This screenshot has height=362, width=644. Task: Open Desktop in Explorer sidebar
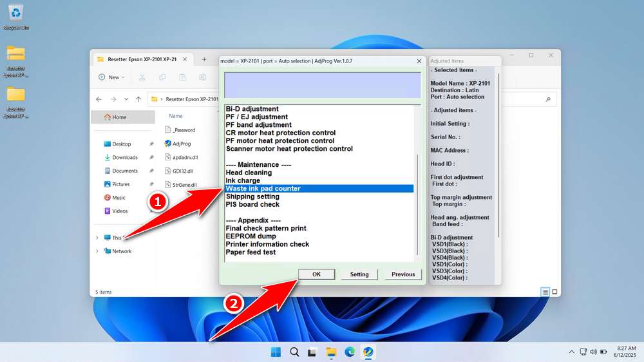(x=121, y=144)
